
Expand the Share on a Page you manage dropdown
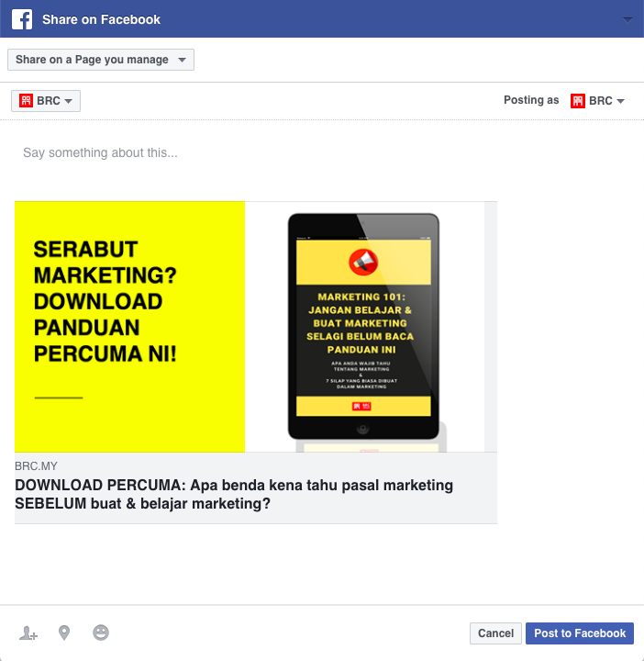coord(101,60)
